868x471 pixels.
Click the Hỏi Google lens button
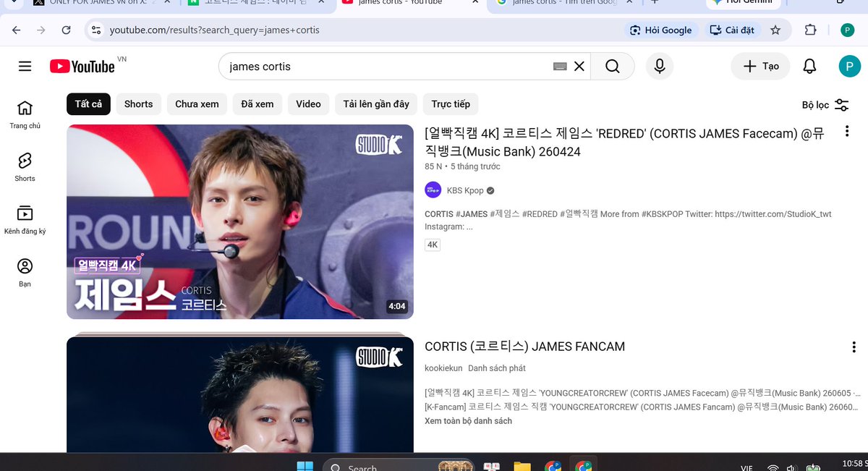(x=661, y=30)
